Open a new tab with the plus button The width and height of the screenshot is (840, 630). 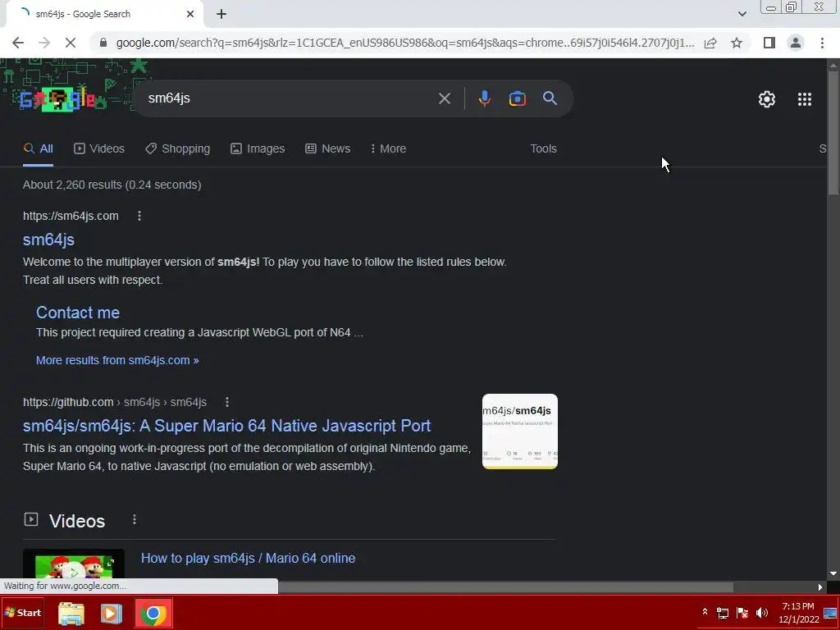tap(221, 14)
